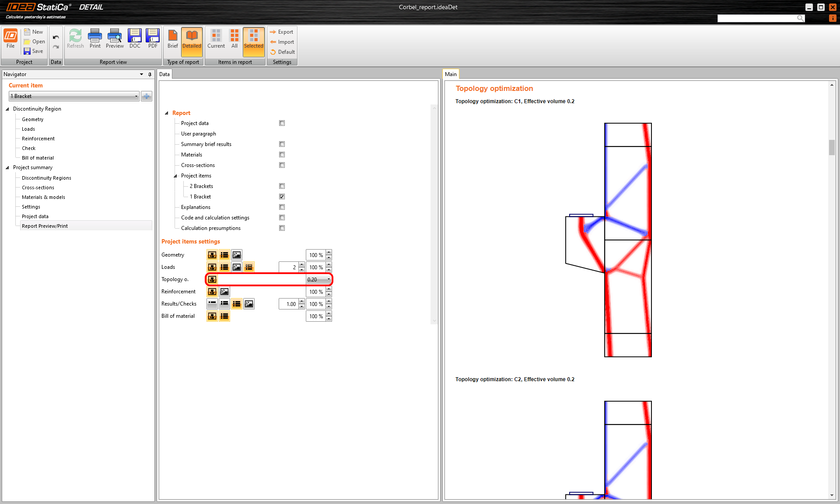Click the Print icon in Report view
Screen dimensions: 840x504
(95, 38)
